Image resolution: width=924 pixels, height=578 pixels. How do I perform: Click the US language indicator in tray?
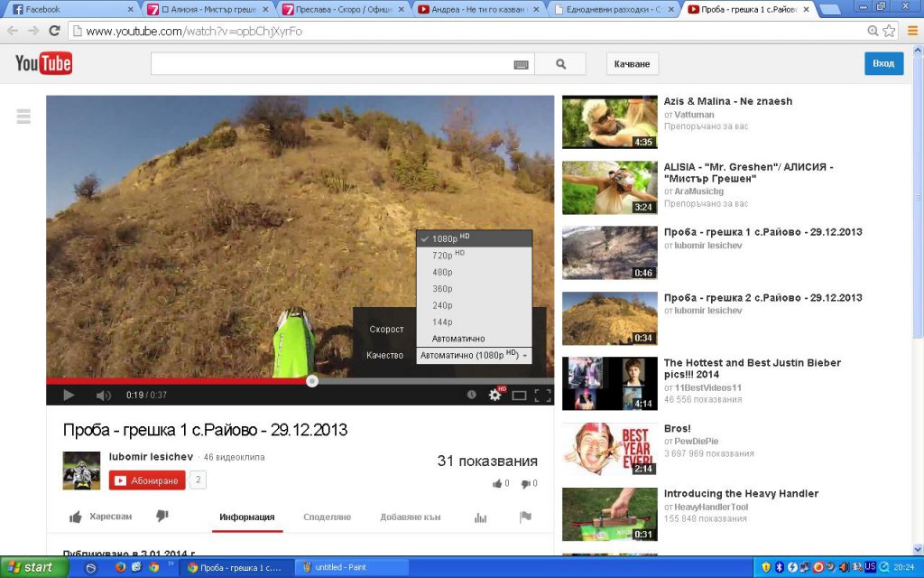(870, 567)
